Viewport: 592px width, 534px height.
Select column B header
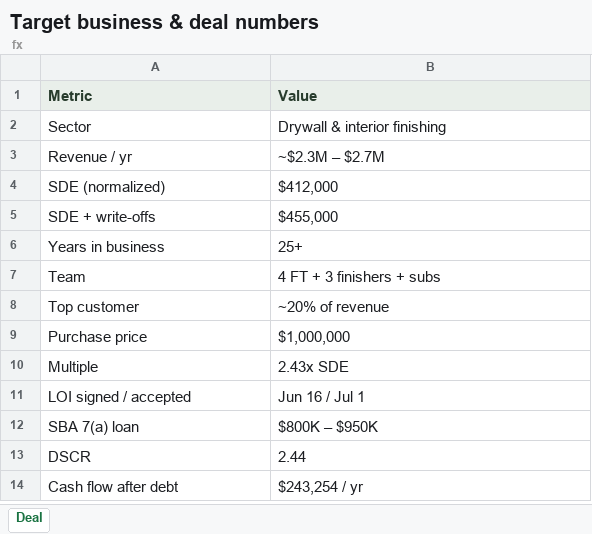pyautogui.click(x=430, y=67)
